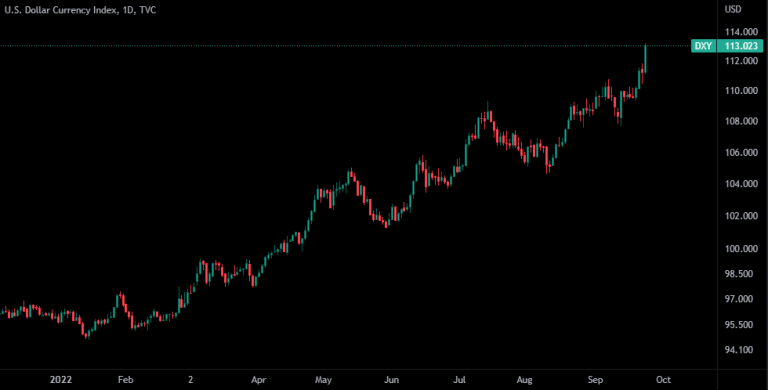This screenshot has width=768, height=390.
Task: Click the 113.023 current price label
Action: pyautogui.click(x=740, y=47)
